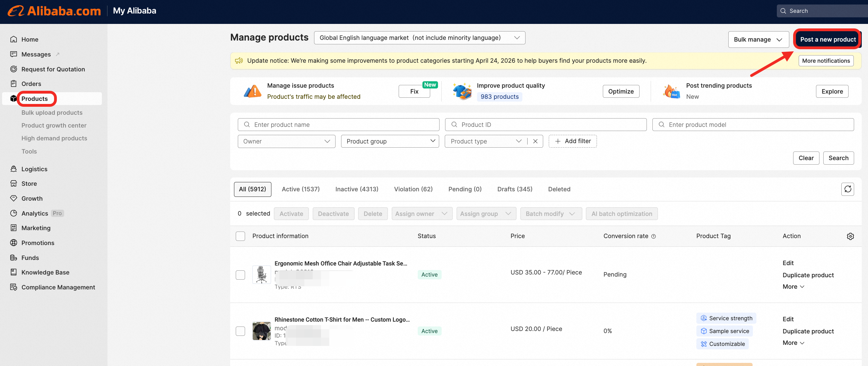Open the Deleted products tab
Image resolution: width=868 pixels, height=366 pixels.
(559, 189)
